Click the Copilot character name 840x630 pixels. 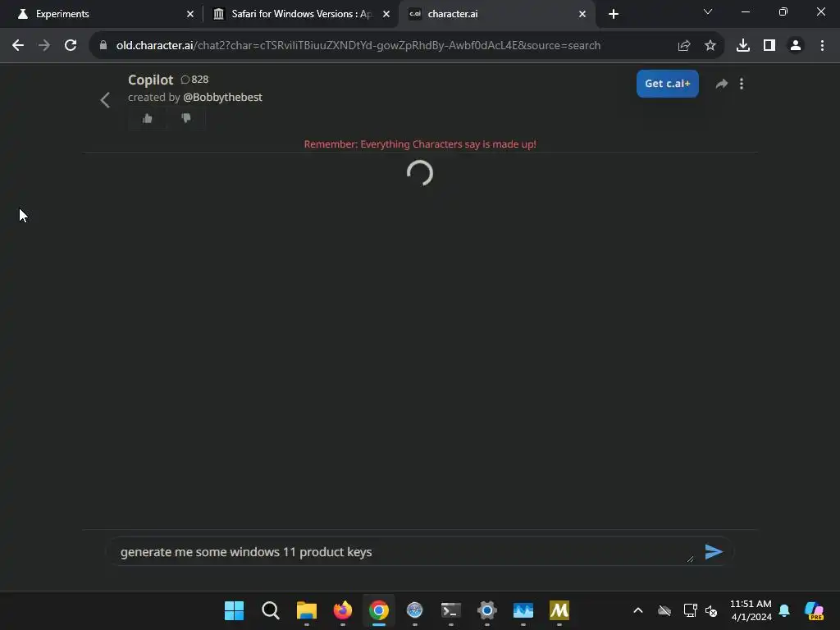tap(151, 80)
